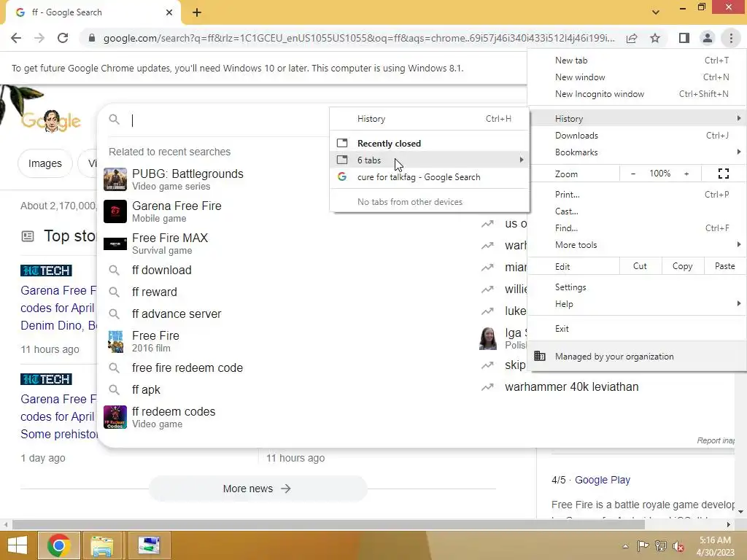Click the share page icon in address bar

(632, 38)
